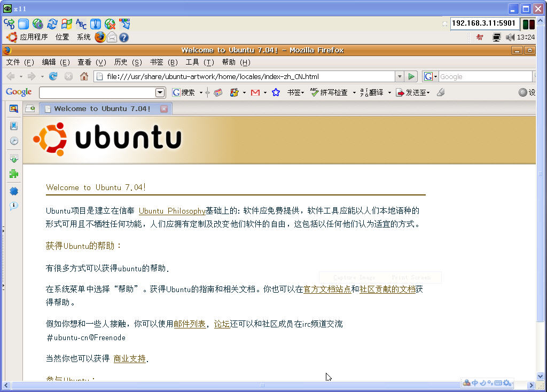The width and height of the screenshot is (547, 392).
Task: Select the Welcome to Ubuntu 7.04! tab
Action: point(106,108)
